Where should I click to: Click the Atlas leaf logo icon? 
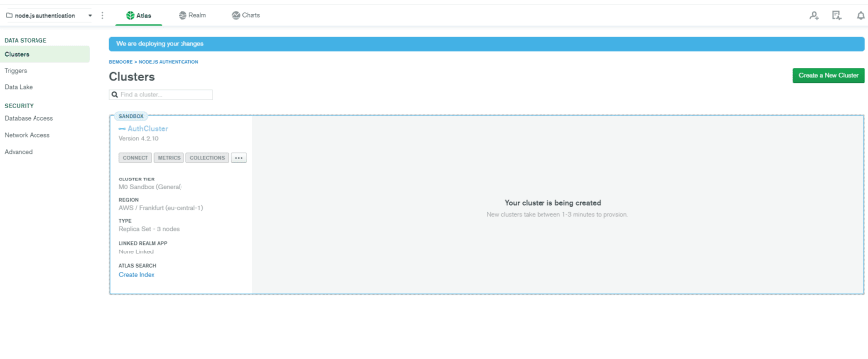(130, 16)
